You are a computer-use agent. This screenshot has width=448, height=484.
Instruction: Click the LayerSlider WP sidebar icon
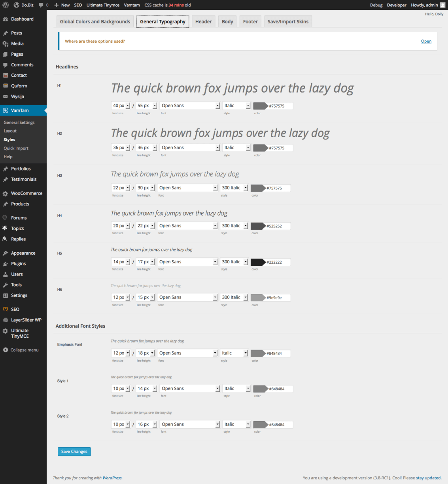pyautogui.click(x=6, y=320)
